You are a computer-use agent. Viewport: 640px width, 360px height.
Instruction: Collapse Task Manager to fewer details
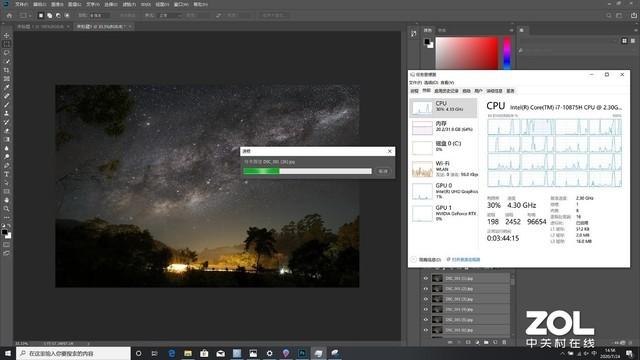[x=426, y=260]
